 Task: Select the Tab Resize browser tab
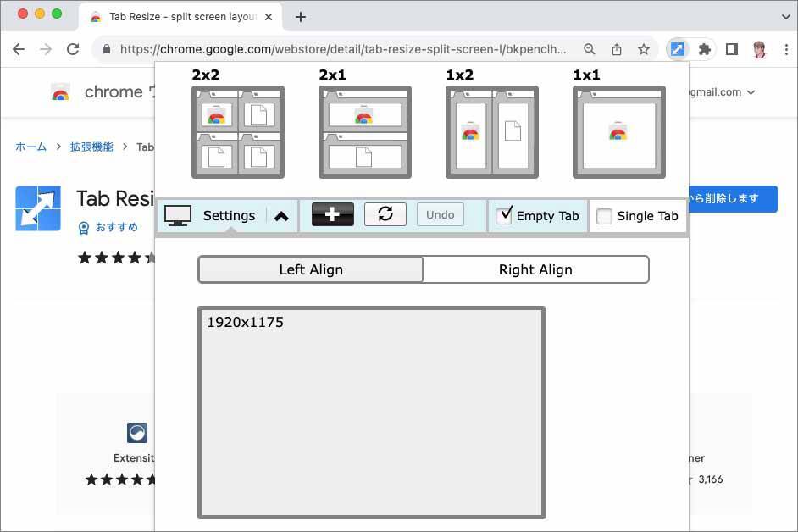tap(180, 17)
